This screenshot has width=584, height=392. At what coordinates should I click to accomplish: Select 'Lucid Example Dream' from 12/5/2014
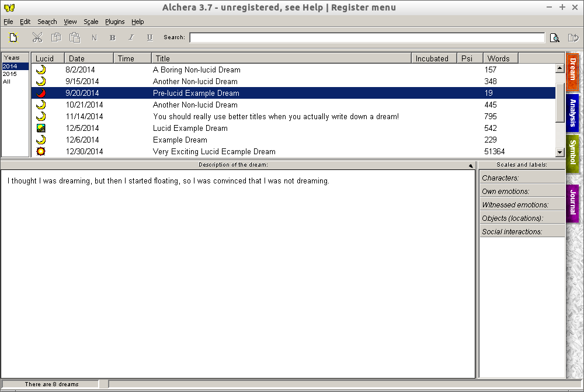click(293, 128)
